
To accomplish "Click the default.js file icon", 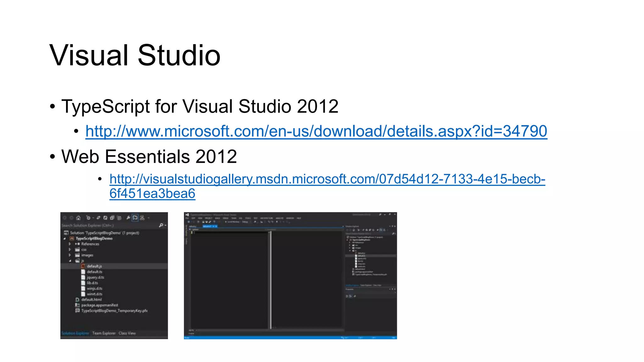I will pyautogui.click(x=83, y=266).
